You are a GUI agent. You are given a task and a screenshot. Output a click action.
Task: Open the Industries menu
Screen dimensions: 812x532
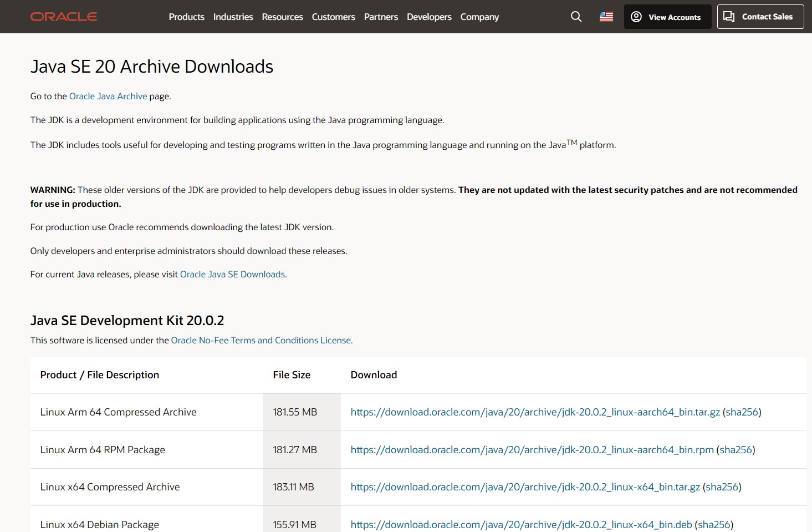233,17
